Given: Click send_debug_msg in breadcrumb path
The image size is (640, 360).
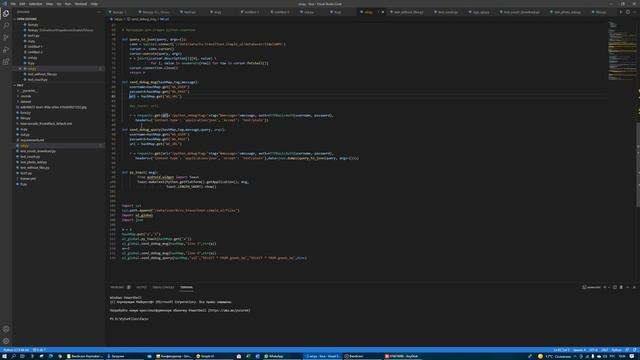Looking at the screenshot, I should [142, 19].
